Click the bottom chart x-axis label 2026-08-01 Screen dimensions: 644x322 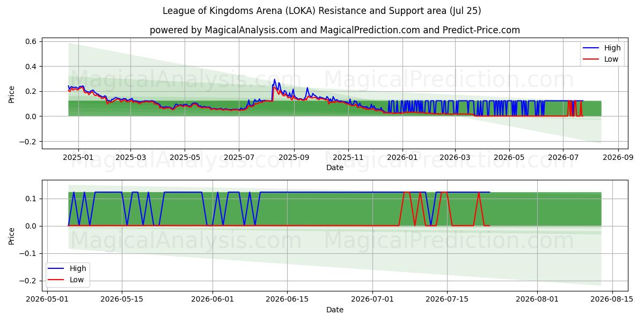pyautogui.click(x=538, y=300)
